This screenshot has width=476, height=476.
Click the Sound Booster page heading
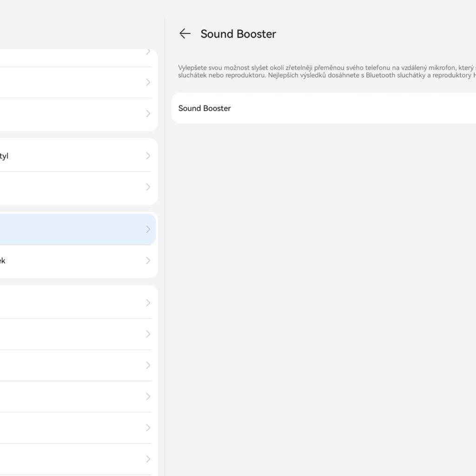(x=238, y=34)
